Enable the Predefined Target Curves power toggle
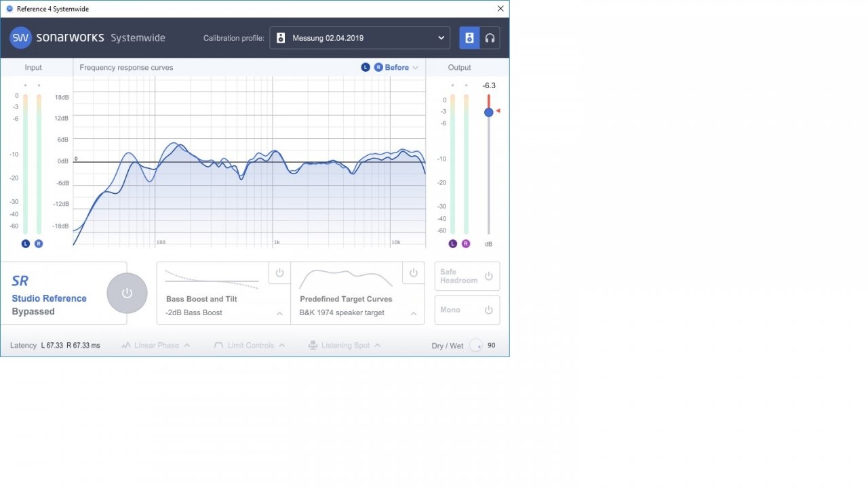This screenshot has height=488, width=868. pyautogui.click(x=413, y=272)
